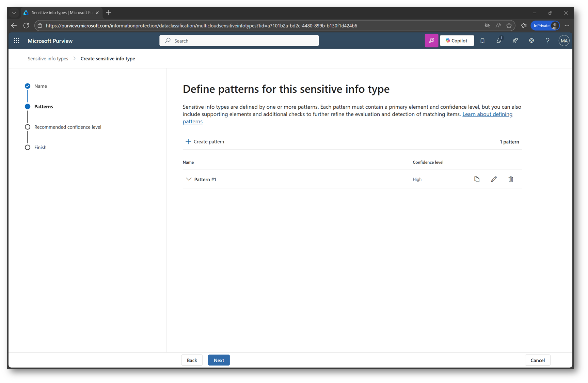Click the Next button

pyautogui.click(x=219, y=360)
